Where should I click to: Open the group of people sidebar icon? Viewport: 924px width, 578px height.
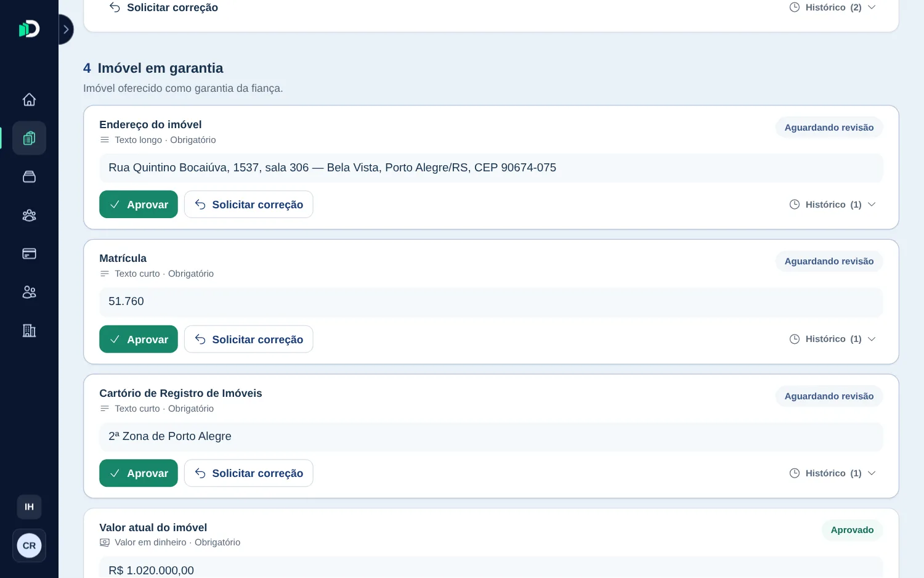29,215
